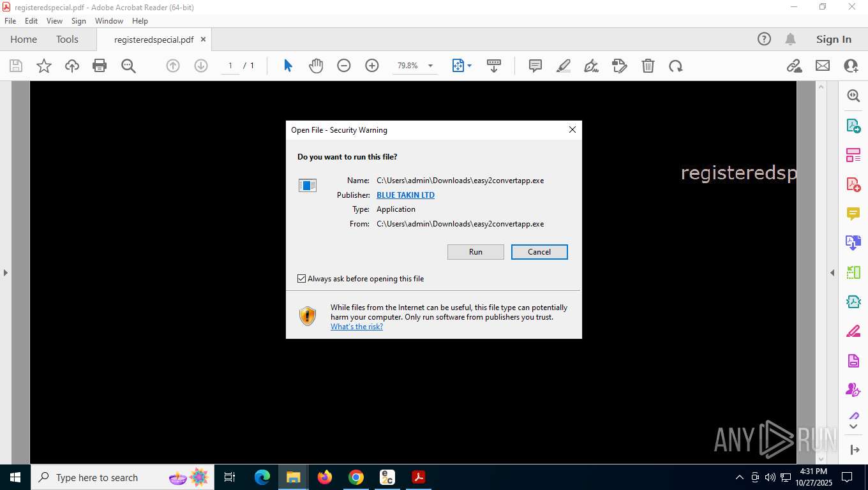Image resolution: width=868 pixels, height=490 pixels.
Task: Print the document with the printer icon
Action: 100,66
